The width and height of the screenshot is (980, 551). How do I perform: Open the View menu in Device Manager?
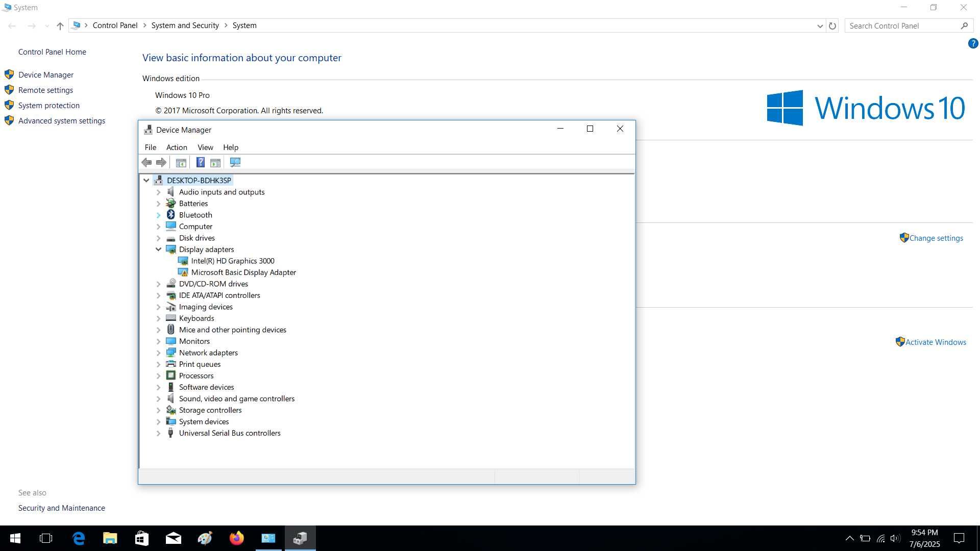tap(205, 147)
